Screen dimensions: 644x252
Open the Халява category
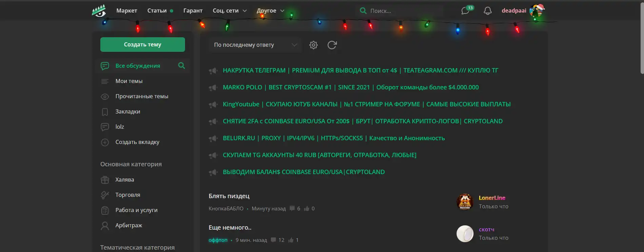coord(125,180)
